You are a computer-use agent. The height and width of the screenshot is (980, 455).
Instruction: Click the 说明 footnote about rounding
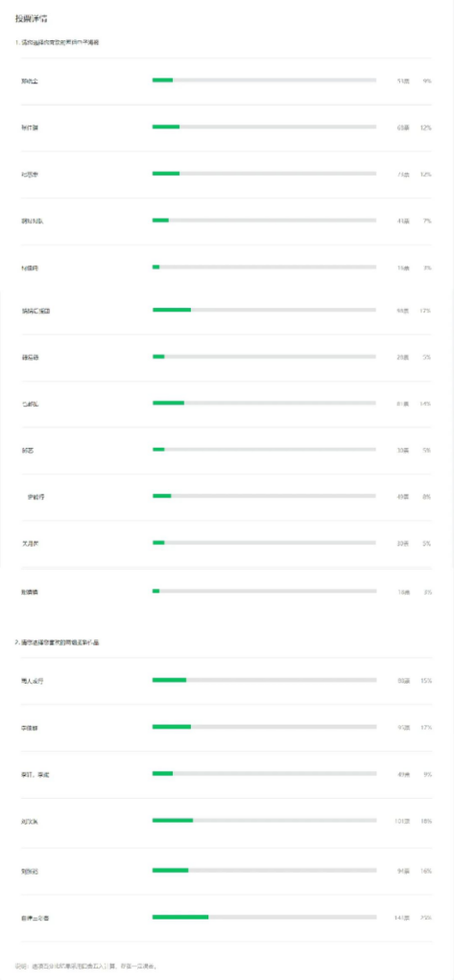(x=85, y=967)
